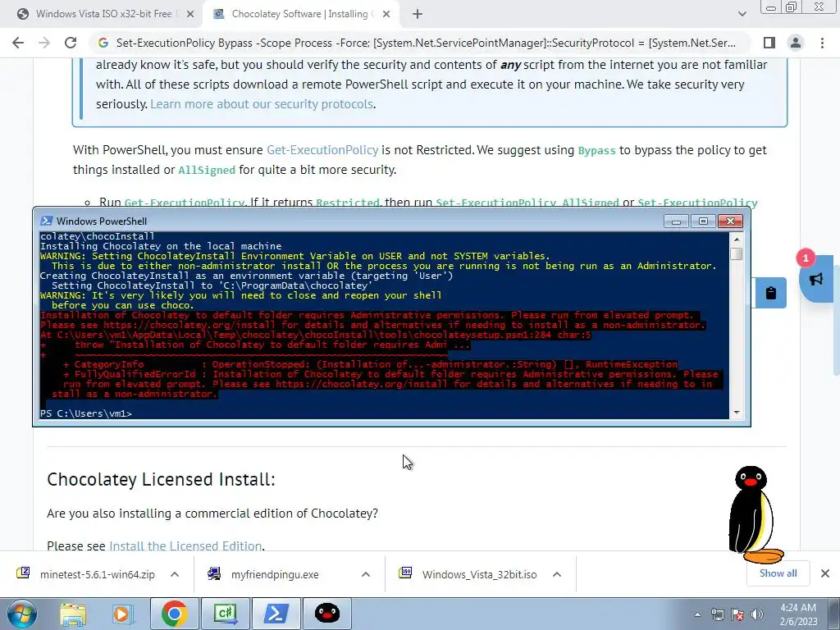
Task: Open the Pingu app on the taskbar
Action: click(326, 614)
